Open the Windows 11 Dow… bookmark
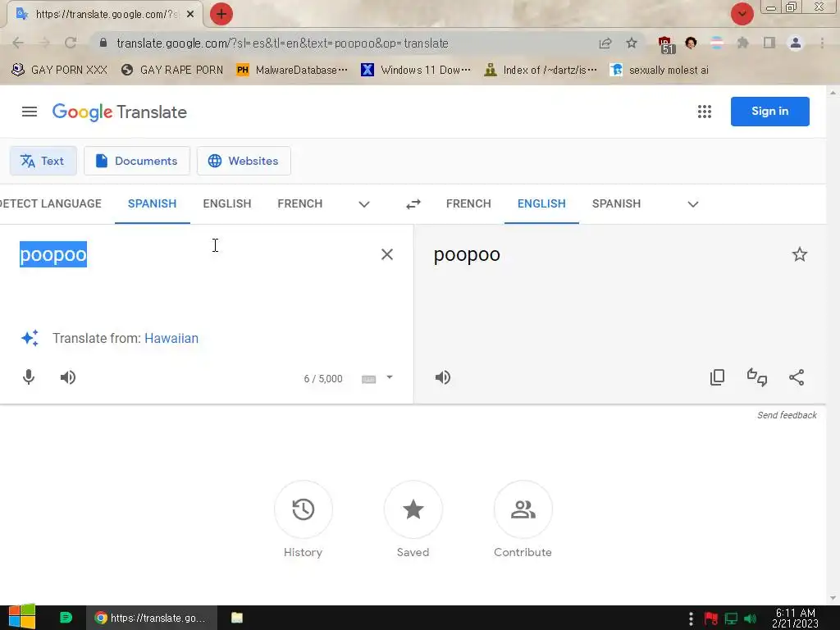The height and width of the screenshot is (630, 840). tap(416, 70)
